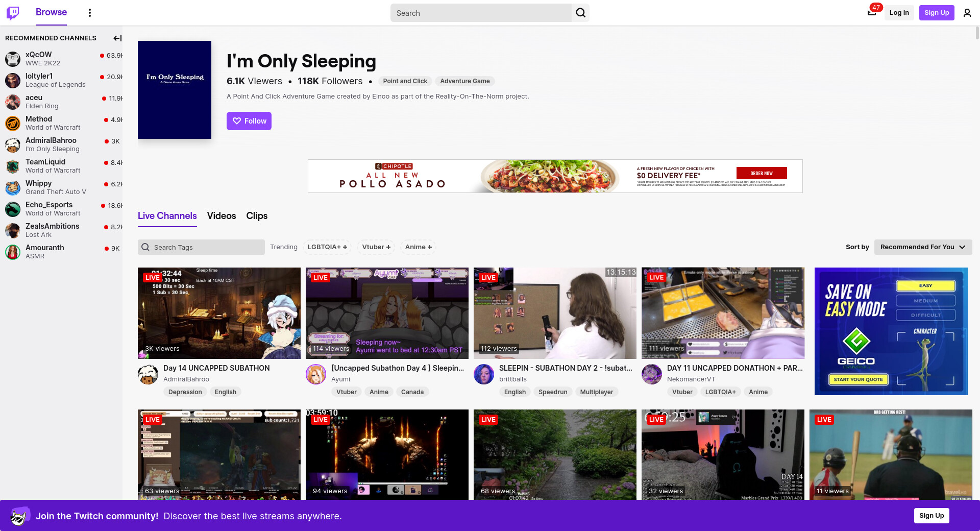Screen dimensions: 980x531
Task: Click the I'm Only Sleeping game cover art
Action: [x=175, y=90]
